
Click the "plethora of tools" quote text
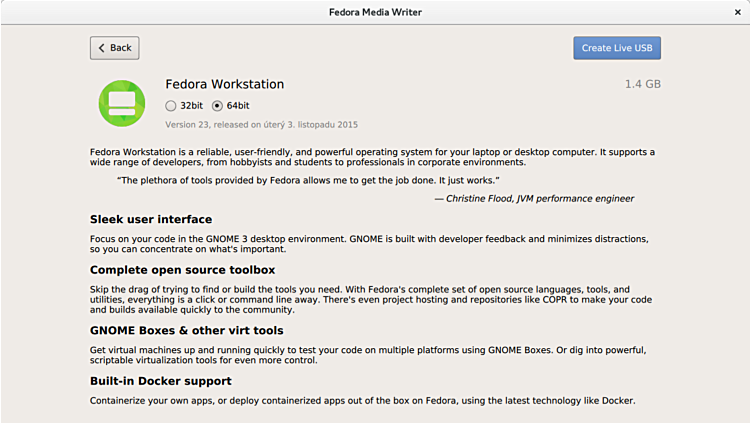pyautogui.click(x=308, y=180)
